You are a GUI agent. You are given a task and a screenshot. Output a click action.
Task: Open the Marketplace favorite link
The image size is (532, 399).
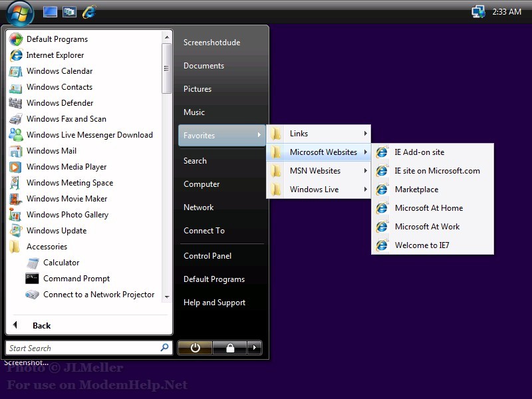point(416,190)
